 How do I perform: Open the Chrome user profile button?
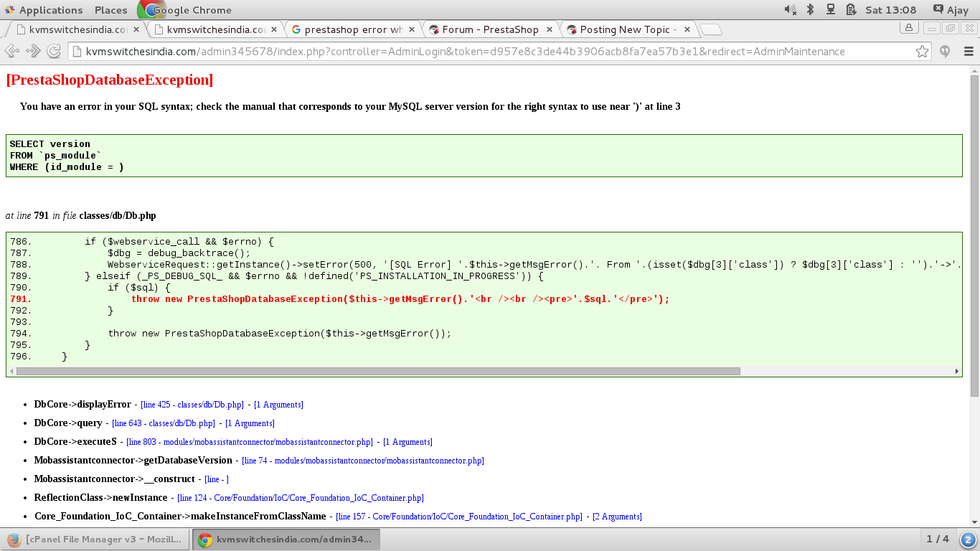click(x=909, y=28)
